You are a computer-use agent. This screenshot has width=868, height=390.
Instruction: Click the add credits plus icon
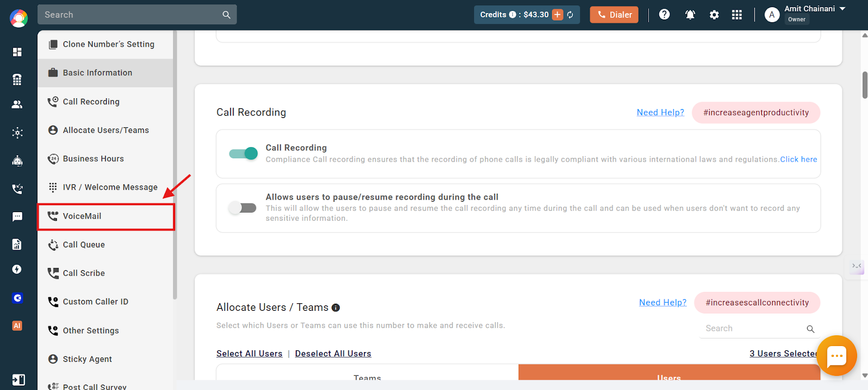pos(558,15)
